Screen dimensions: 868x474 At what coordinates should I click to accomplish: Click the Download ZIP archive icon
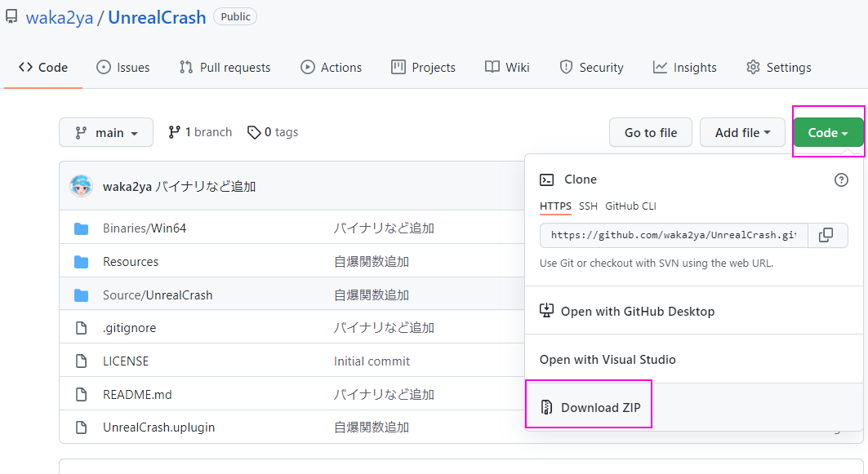tap(547, 407)
